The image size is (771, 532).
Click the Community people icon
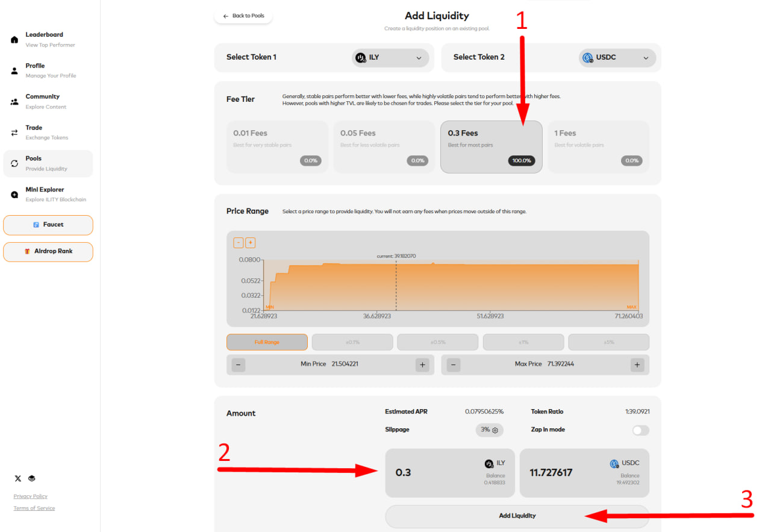click(14, 102)
